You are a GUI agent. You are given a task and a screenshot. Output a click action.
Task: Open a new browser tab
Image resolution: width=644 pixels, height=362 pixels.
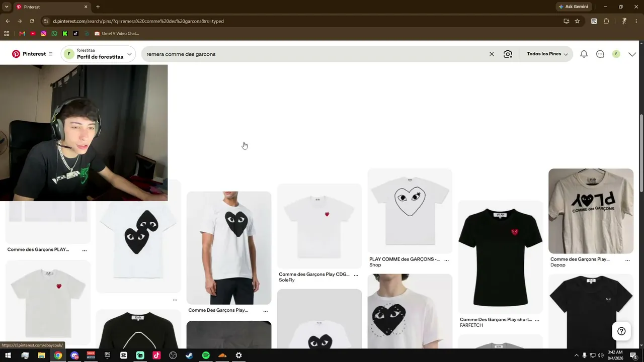(98, 7)
